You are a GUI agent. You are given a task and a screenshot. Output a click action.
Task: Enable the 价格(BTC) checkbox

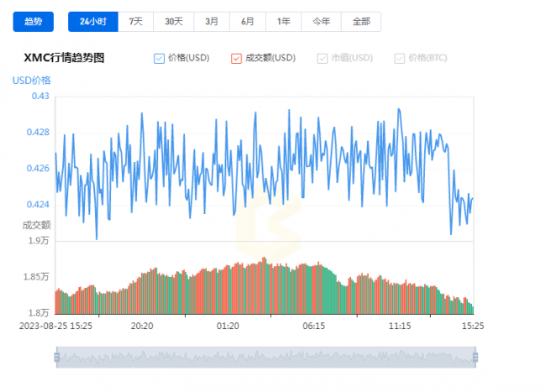399,59
